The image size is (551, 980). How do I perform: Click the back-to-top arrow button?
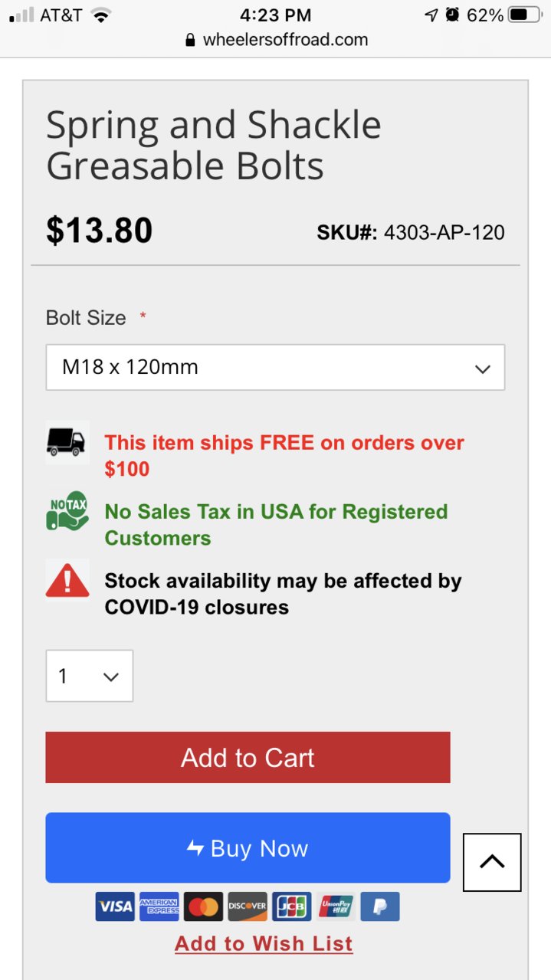pos(492,862)
